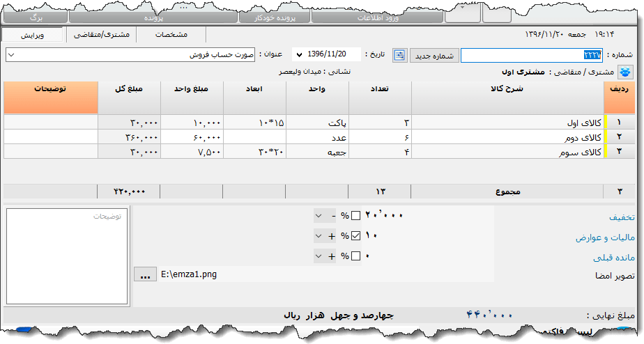Click the واحد column header

[x=317, y=97]
